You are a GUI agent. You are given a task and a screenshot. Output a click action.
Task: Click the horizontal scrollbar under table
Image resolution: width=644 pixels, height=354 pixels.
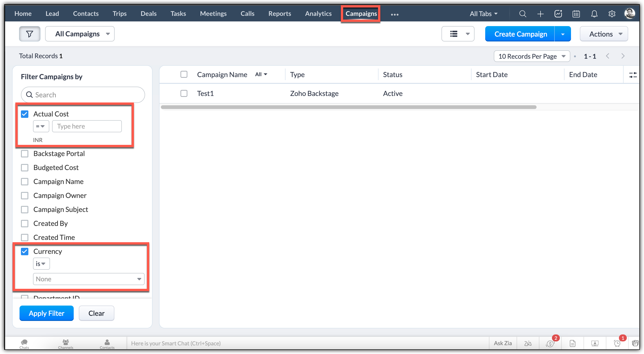tap(349, 107)
